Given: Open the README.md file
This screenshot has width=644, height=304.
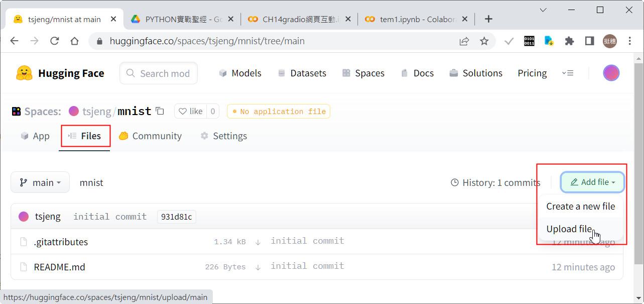Looking at the screenshot, I should click(x=59, y=267).
